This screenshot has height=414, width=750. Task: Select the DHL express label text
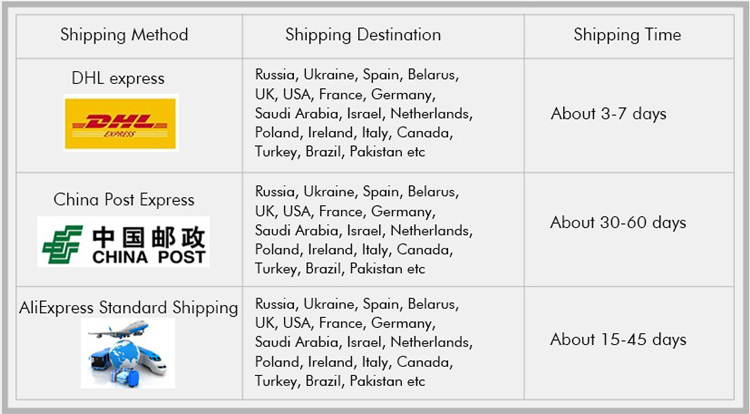(118, 77)
